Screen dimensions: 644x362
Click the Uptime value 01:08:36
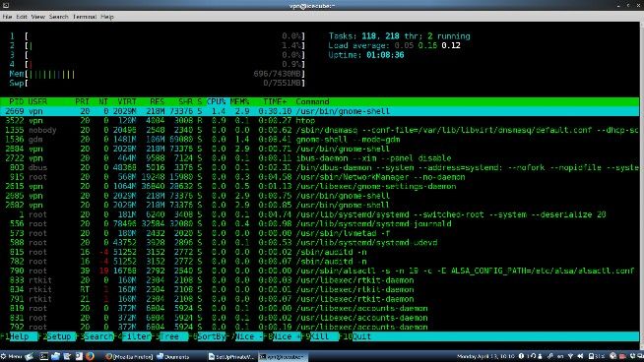pyautogui.click(x=385, y=55)
